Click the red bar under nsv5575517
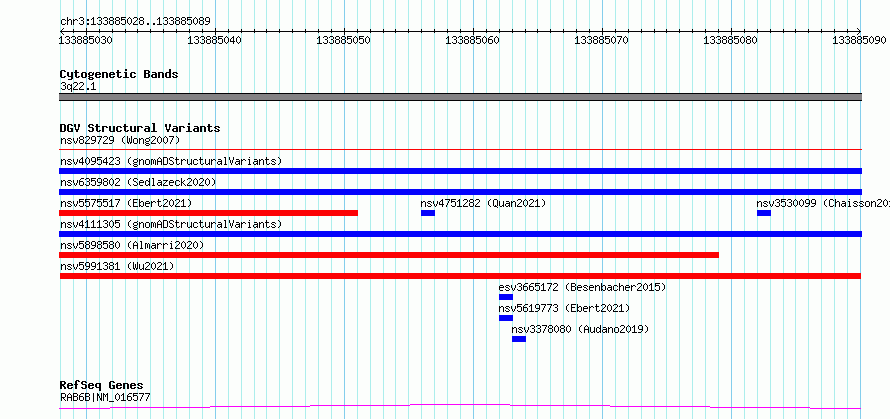 click(208, 213)
